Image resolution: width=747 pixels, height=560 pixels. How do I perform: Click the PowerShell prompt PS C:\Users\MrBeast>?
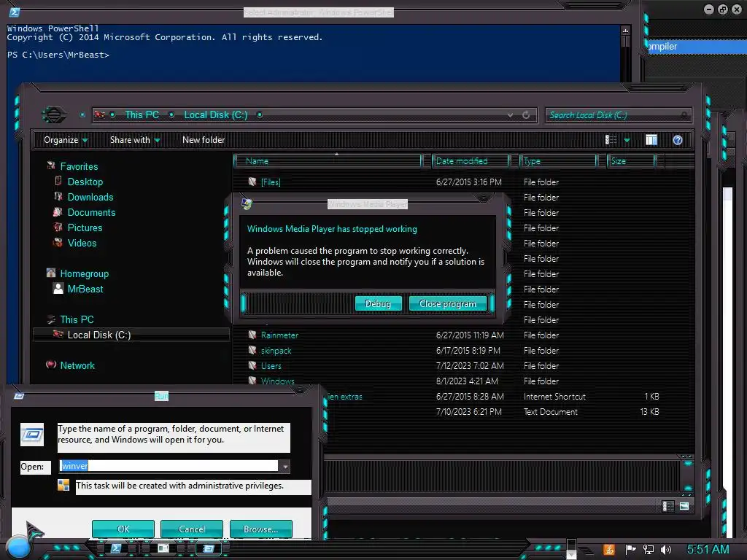58,55
